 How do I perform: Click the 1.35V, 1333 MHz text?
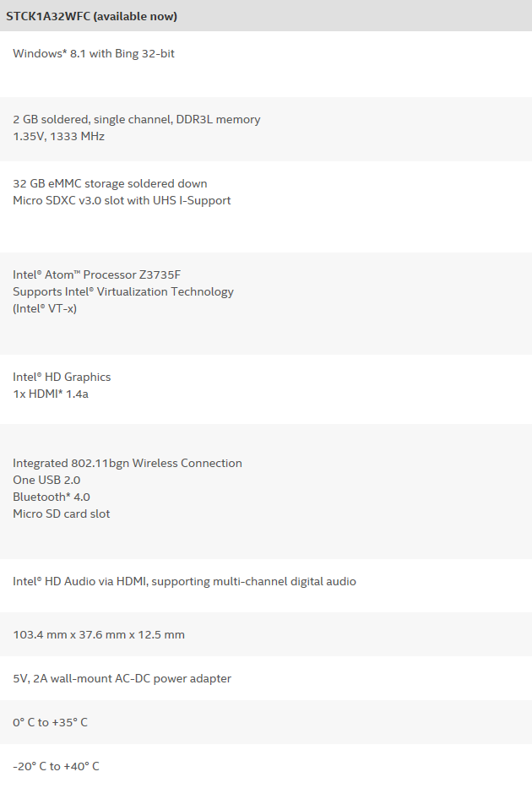[58, 136]
